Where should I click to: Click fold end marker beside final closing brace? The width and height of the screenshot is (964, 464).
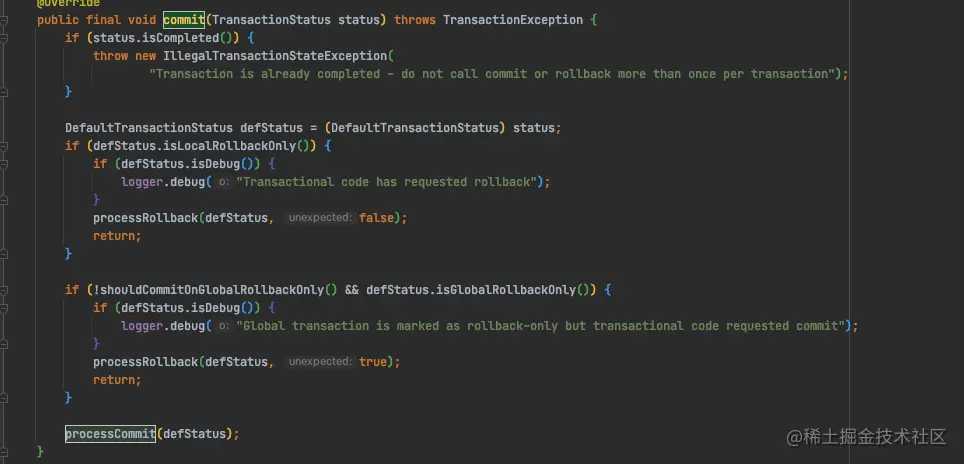point(4,452)
